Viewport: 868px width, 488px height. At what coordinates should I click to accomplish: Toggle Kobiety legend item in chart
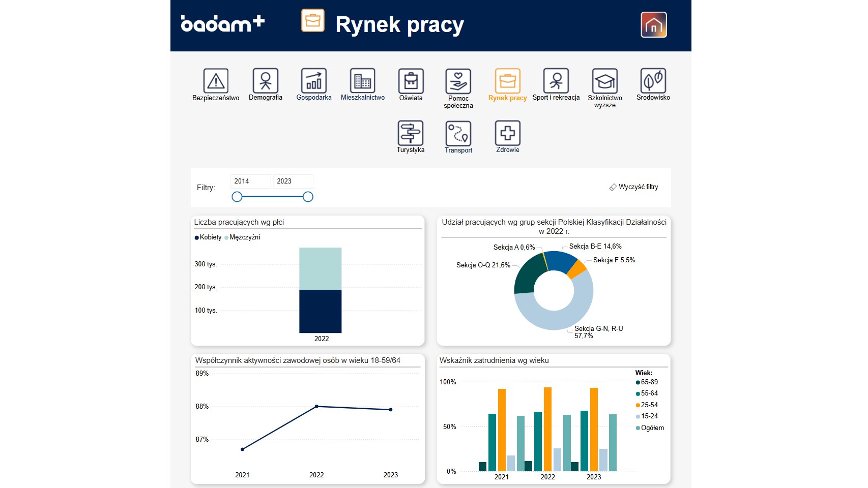[208, 237]
